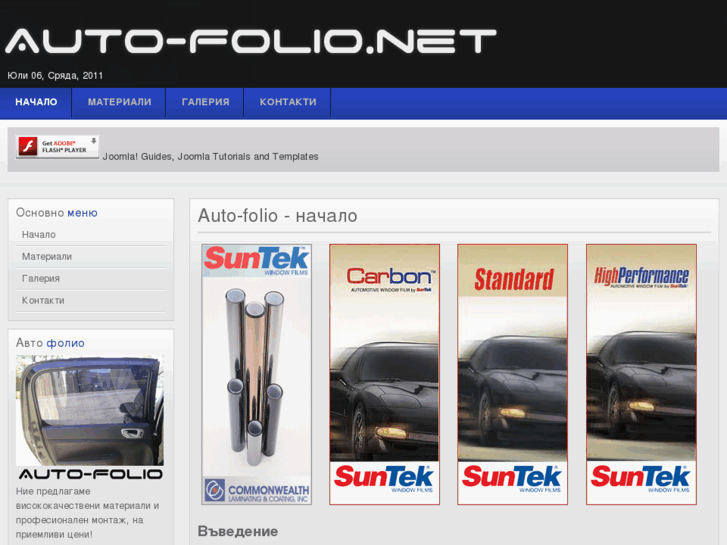Image resolution: width=727 pixels, height=545 pixels.
Task: Open the Carbon SunTek banner
Action: pos(384,374)
